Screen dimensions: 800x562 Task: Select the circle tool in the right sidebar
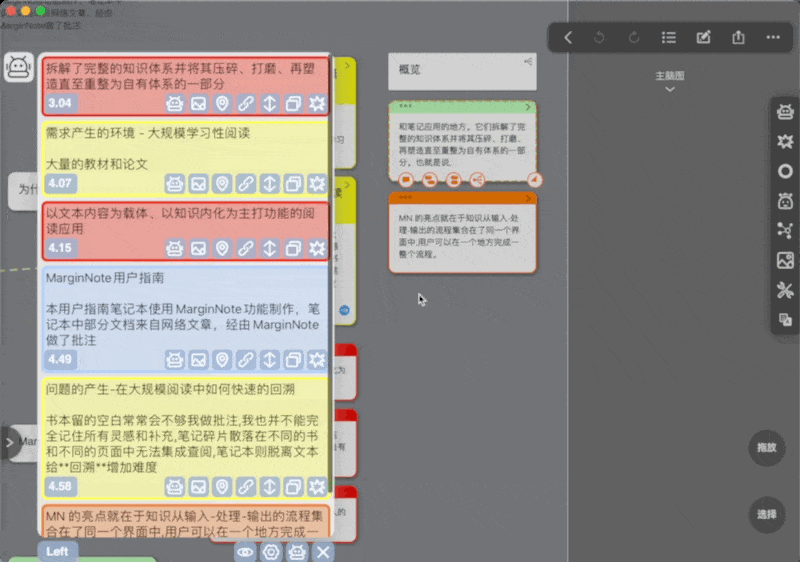pyautogui.click(x=785, y=171)
